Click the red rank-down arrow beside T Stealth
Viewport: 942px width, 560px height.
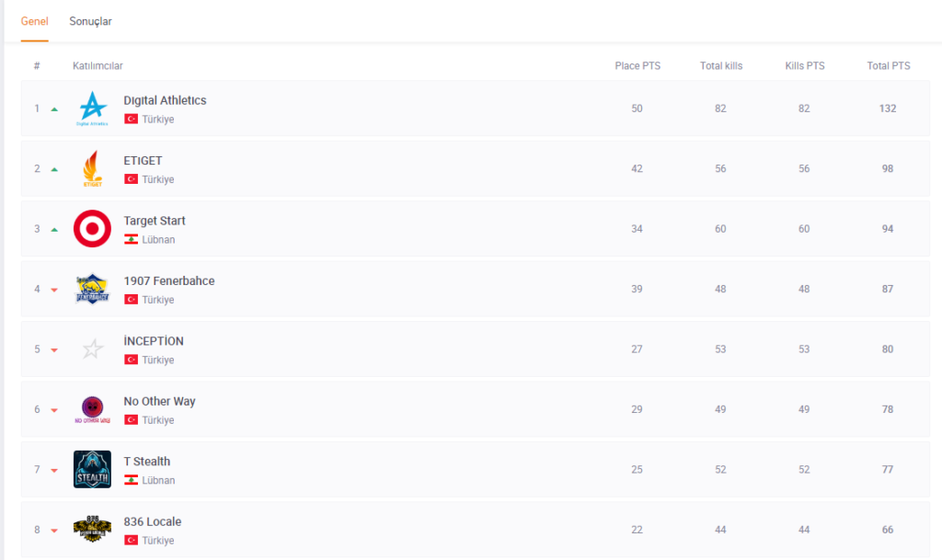tap(54, 471)
